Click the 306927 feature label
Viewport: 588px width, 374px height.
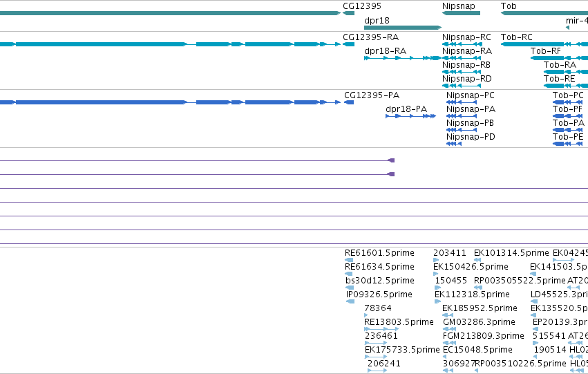(459, 364)
